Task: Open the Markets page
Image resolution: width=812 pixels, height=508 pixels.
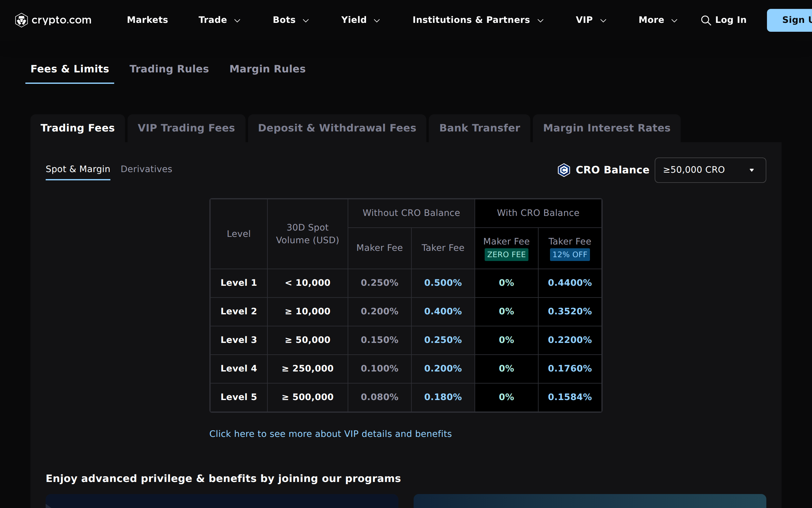Action: click(147, 20)
